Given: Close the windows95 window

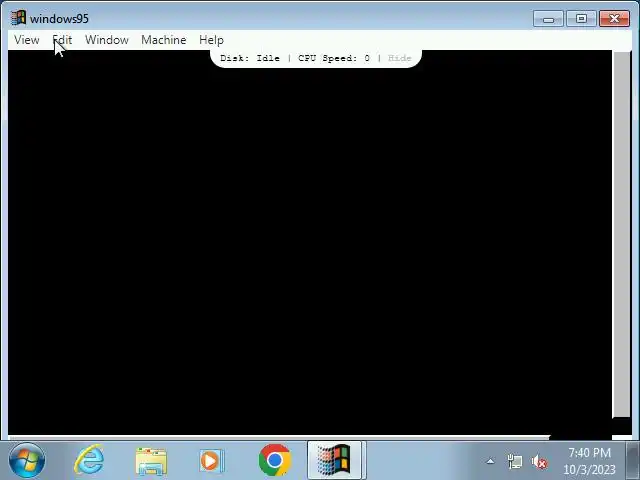Looking at the screenshot, I should pos(614,19).
